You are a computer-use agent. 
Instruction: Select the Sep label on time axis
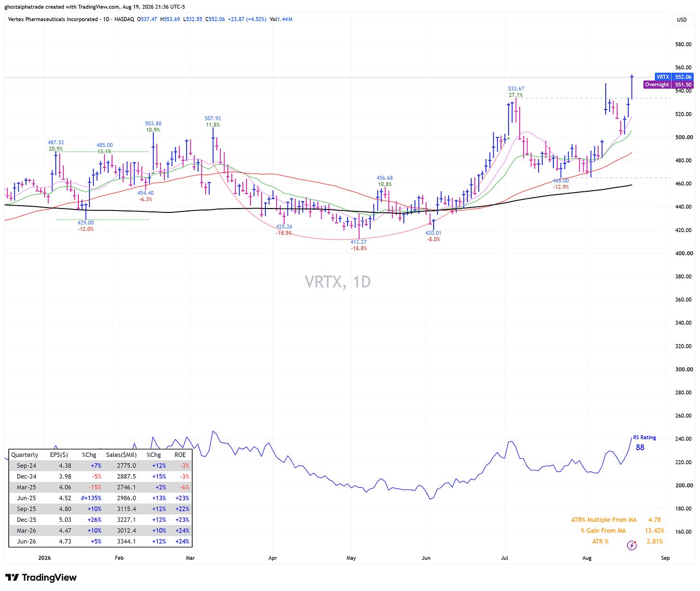click(x=665, y=558)
